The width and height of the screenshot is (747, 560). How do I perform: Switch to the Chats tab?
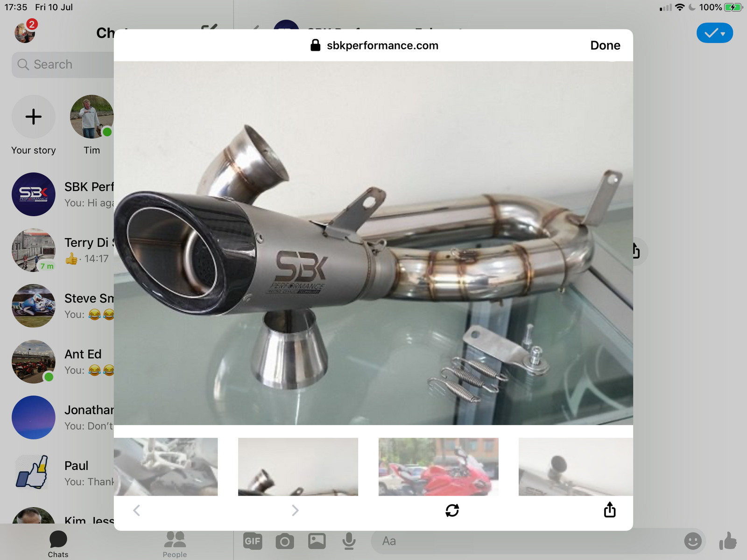click(x=58, y=544)
